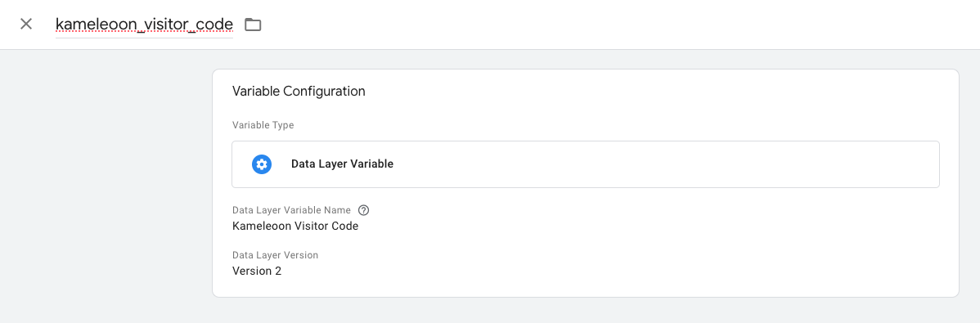This screenshot has width=980, height=323.
Task: Select the Version 2 value
Action: pyautogui.click(x=257, y=271)
